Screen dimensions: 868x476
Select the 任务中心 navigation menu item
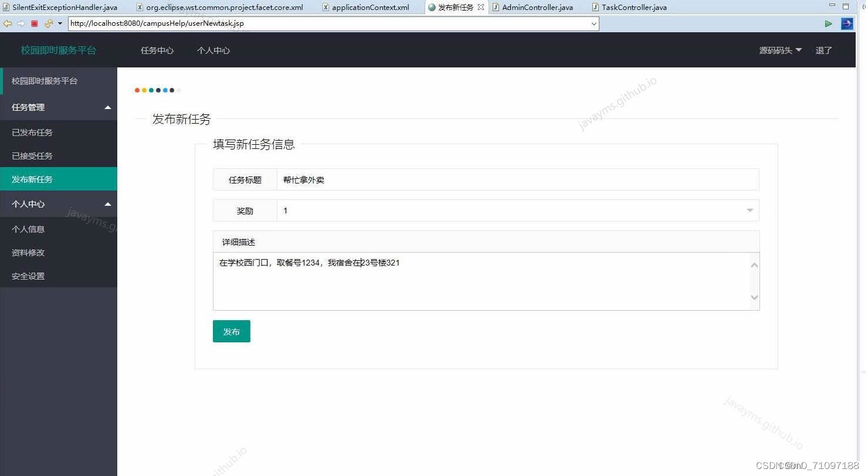click(157, 50)
